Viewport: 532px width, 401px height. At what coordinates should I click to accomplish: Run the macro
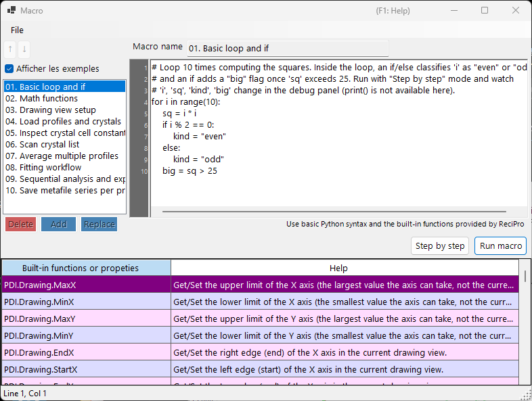tap(500, 245)
